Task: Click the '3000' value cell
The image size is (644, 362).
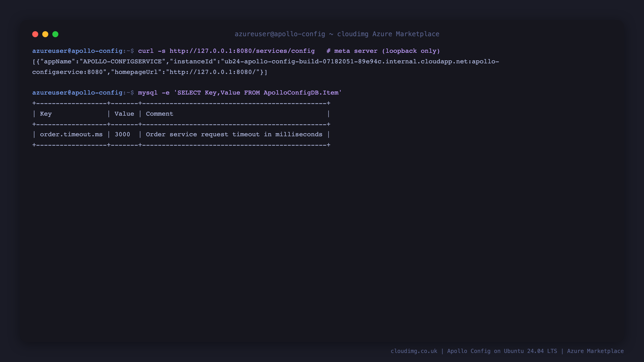Action: [x=122, y=134]
